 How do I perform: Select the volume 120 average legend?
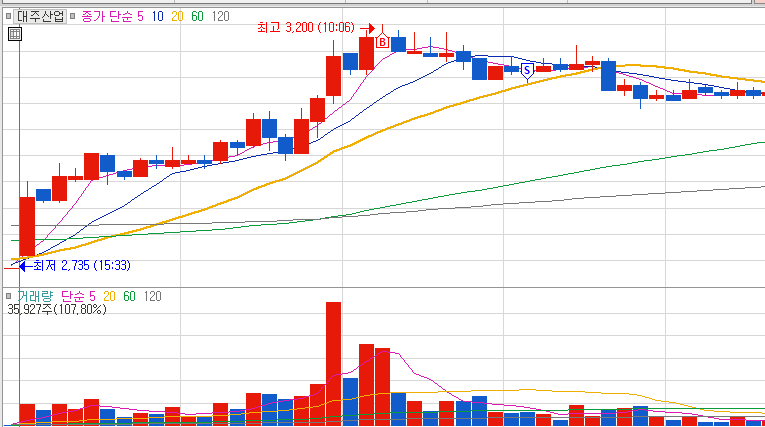coord(152,296)
